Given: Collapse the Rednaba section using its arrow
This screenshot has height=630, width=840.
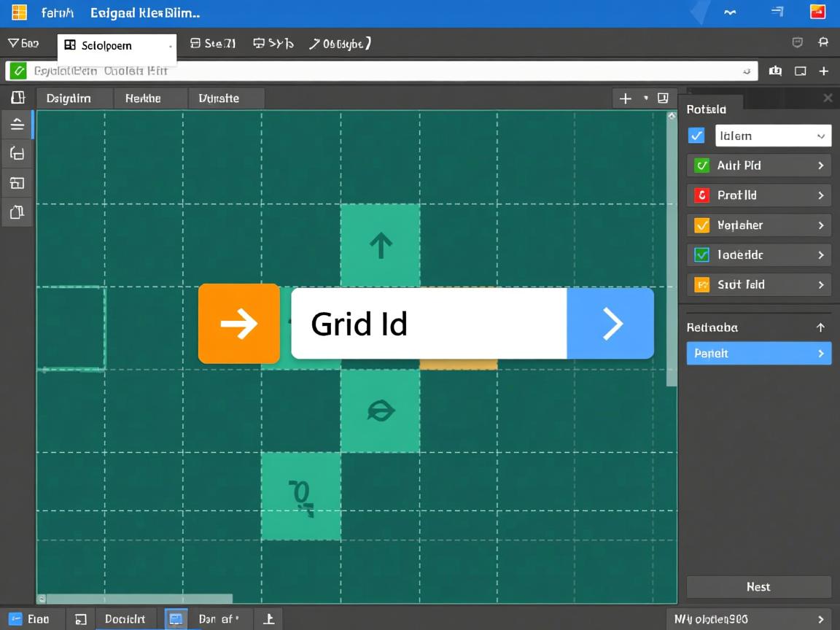Looking at the screenshot, I should click(822, 327).
